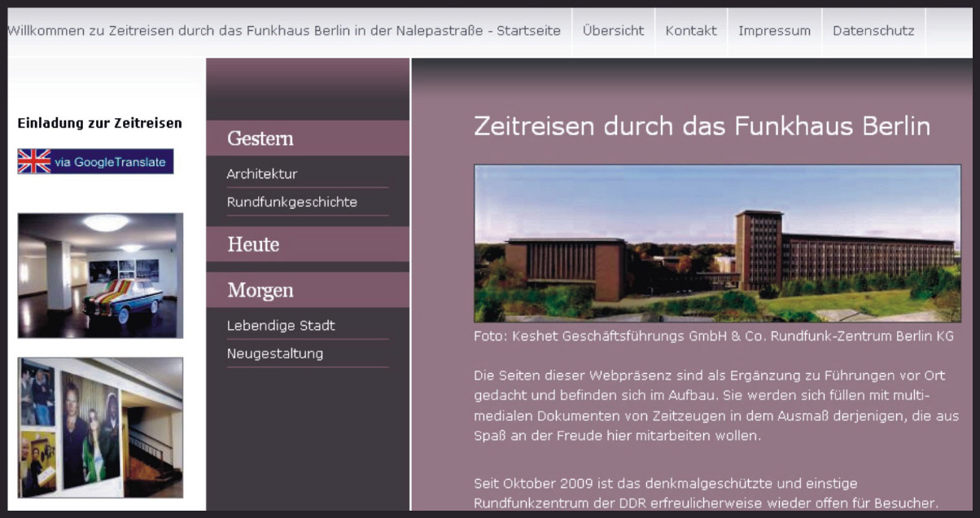Open the Datenschutz page
Image resolution: width=980 pixels, height=518 pixels.
873,31
